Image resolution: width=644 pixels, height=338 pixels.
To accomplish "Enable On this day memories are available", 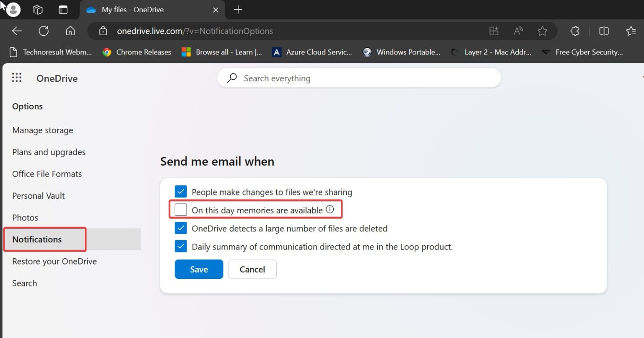I will [181, 209].
